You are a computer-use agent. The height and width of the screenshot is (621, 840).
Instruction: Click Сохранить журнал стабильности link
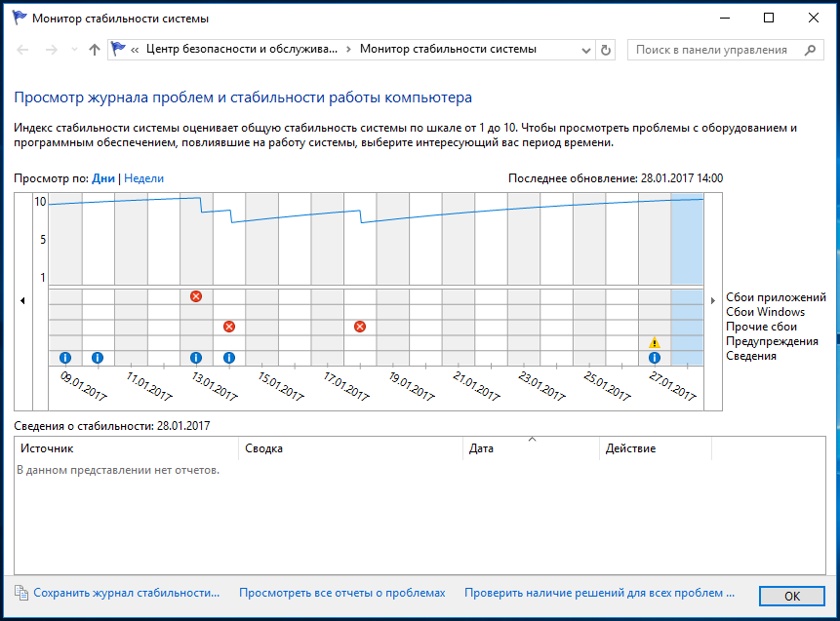click(127, 593)
